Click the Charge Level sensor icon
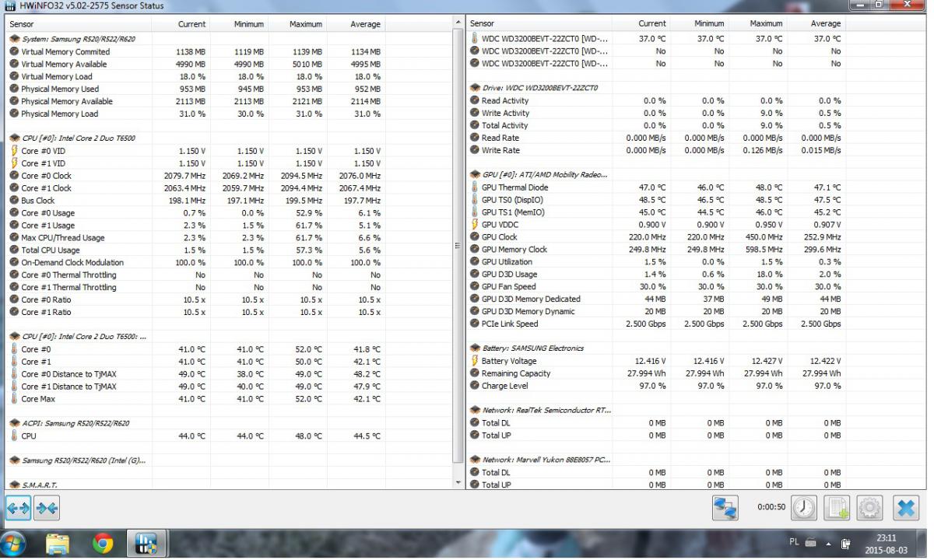Screen dimensions: 934x560 coord(475,386)
